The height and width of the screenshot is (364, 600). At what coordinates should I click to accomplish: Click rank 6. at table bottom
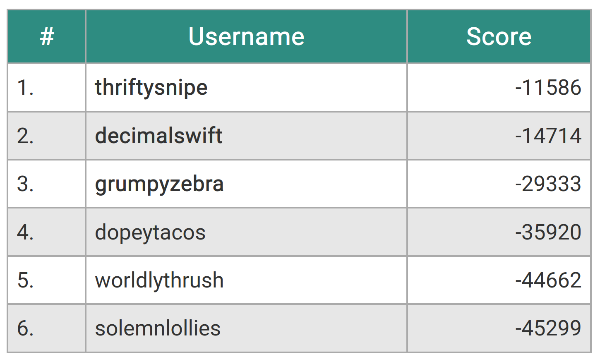point(25,328)
